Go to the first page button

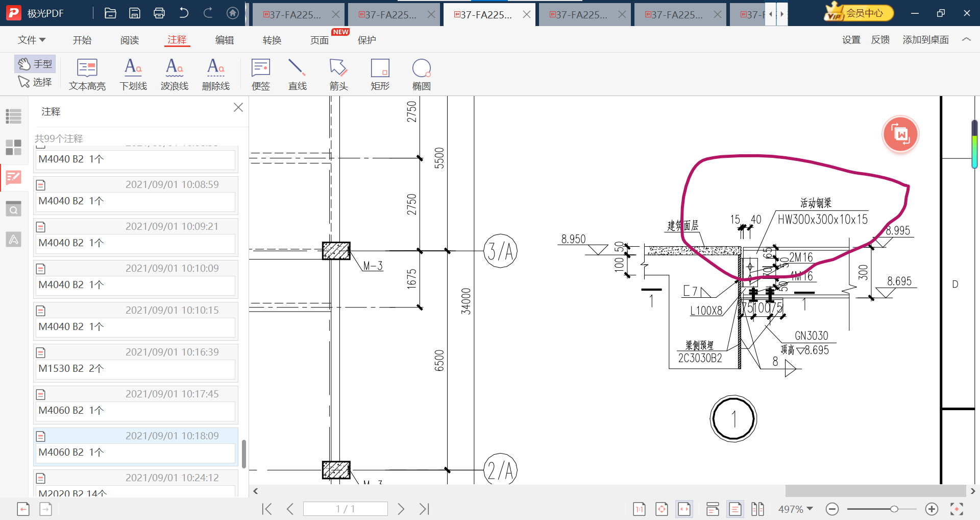[x=267, y=509]
